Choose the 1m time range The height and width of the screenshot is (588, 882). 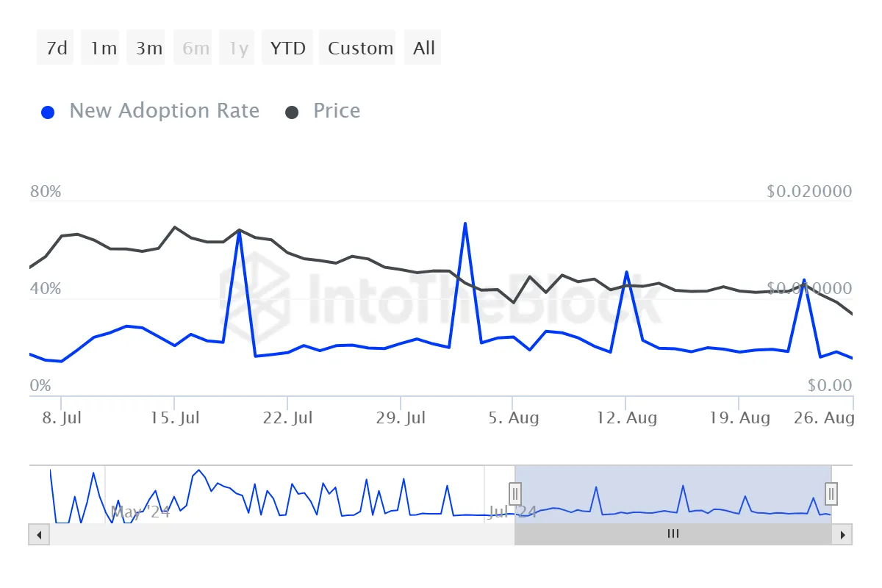coord(104,49)
